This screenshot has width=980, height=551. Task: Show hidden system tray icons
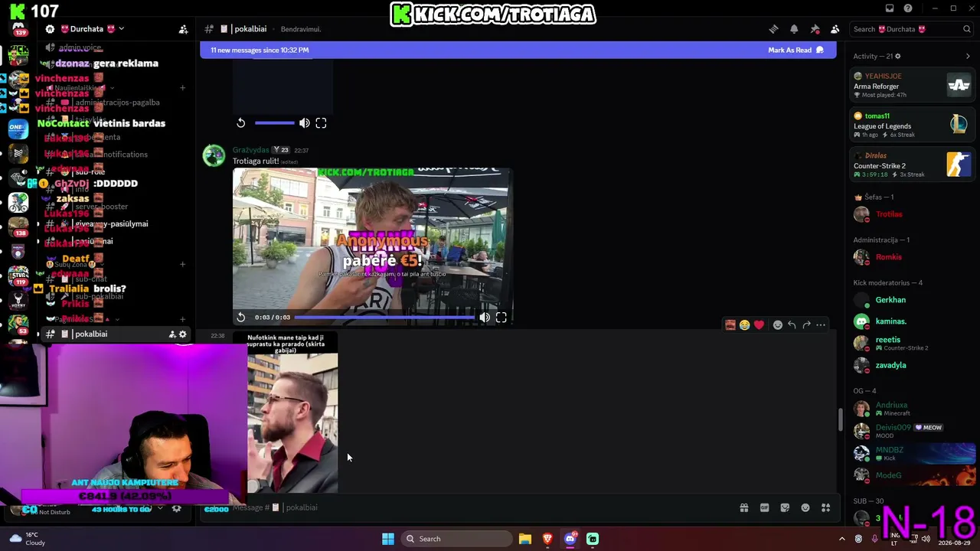tap(842, 539)
